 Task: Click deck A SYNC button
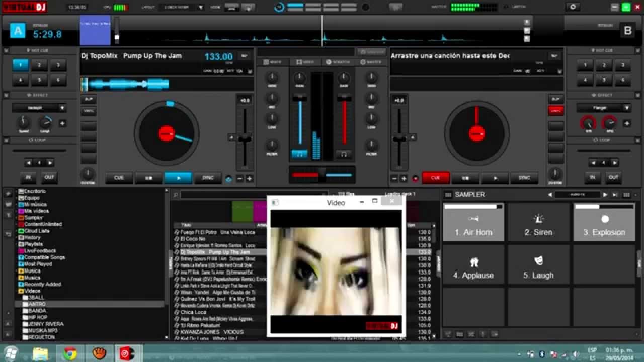click(x=208, y=178)
